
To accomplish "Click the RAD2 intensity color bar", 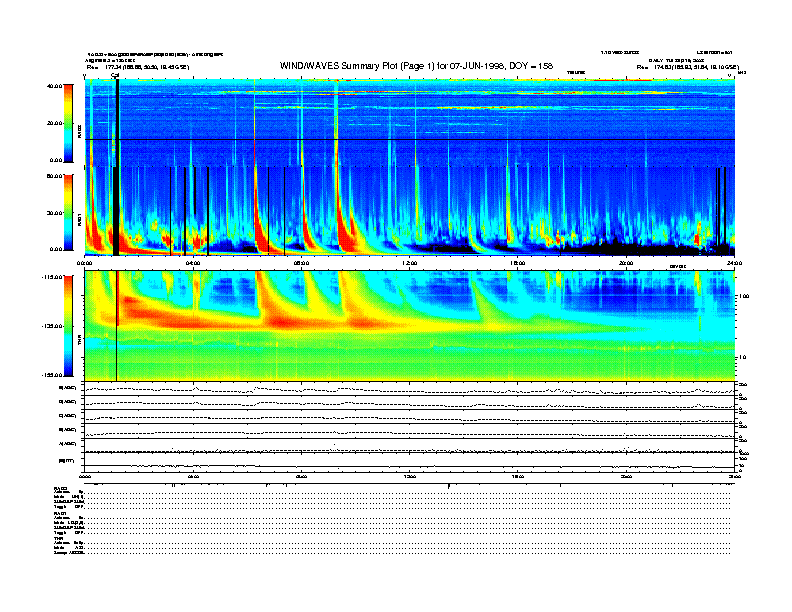I will [68, 123].
